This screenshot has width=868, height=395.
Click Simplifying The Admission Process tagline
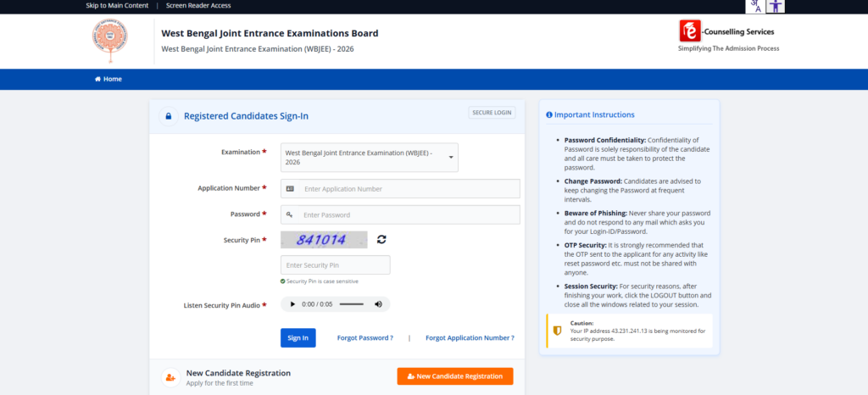click(x=728, y=48)
